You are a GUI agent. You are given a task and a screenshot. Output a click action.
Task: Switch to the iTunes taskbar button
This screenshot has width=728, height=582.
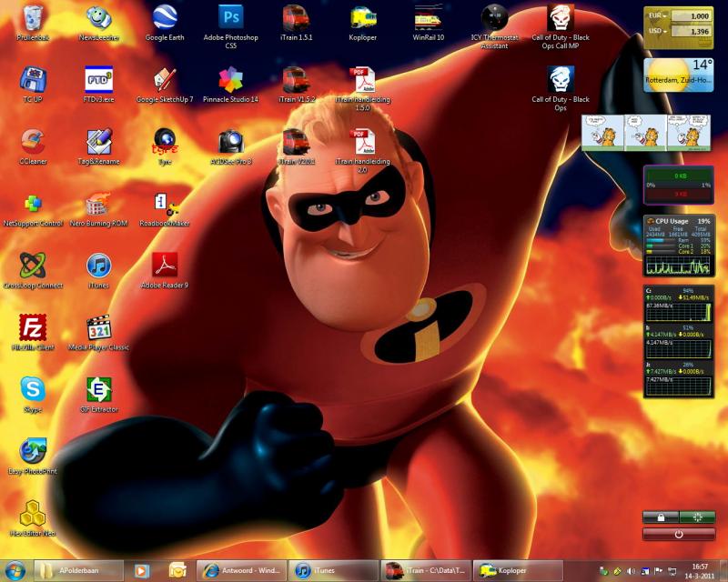point(333,570)
